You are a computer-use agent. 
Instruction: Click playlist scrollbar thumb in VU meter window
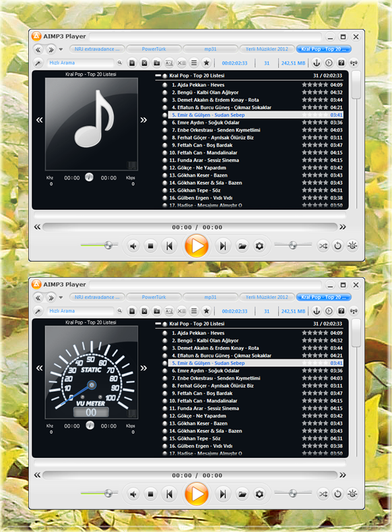[x=356, y=333]
